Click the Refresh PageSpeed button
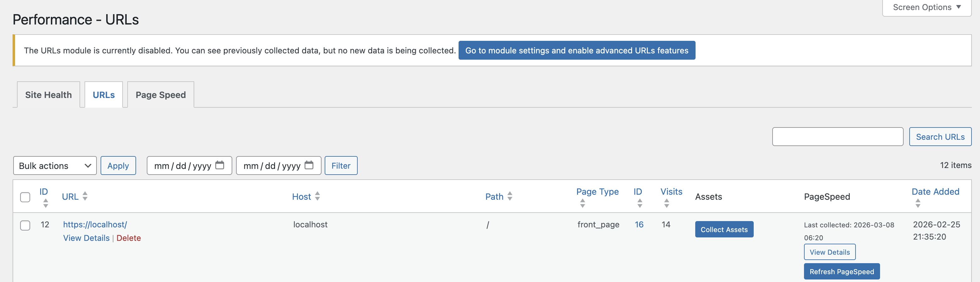Image resolution: width=980 pixels, height=282 pixels. [x=841, y=271]
